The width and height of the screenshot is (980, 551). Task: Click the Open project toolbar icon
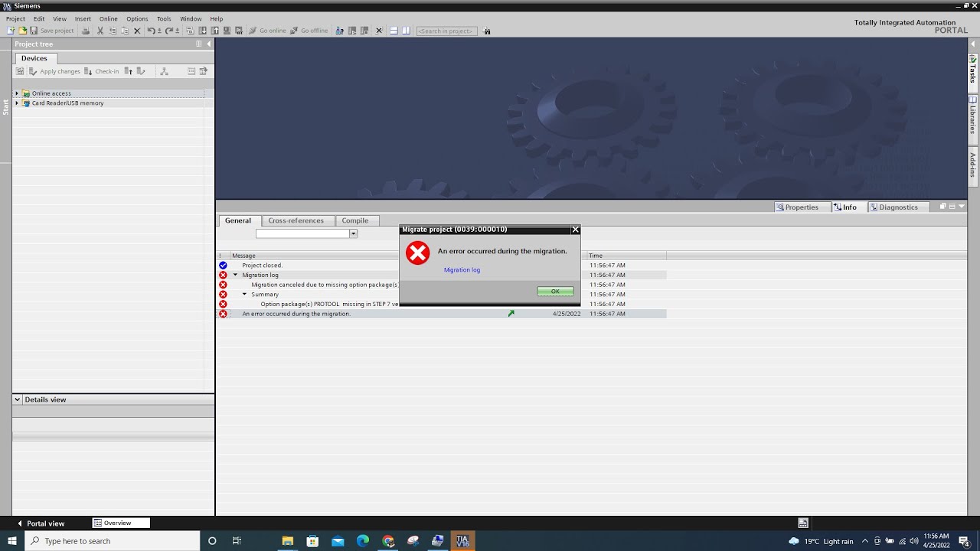pos(22,31)
